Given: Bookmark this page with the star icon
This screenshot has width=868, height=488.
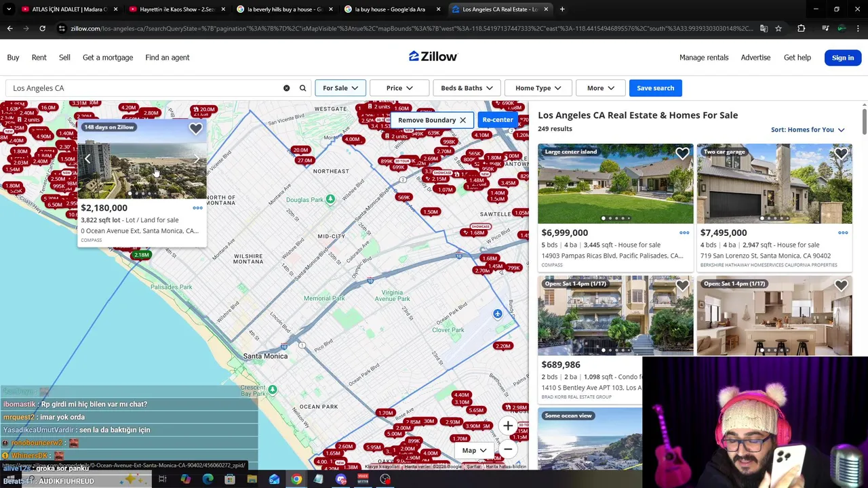Looking at the screenshot, I should 778,28.
